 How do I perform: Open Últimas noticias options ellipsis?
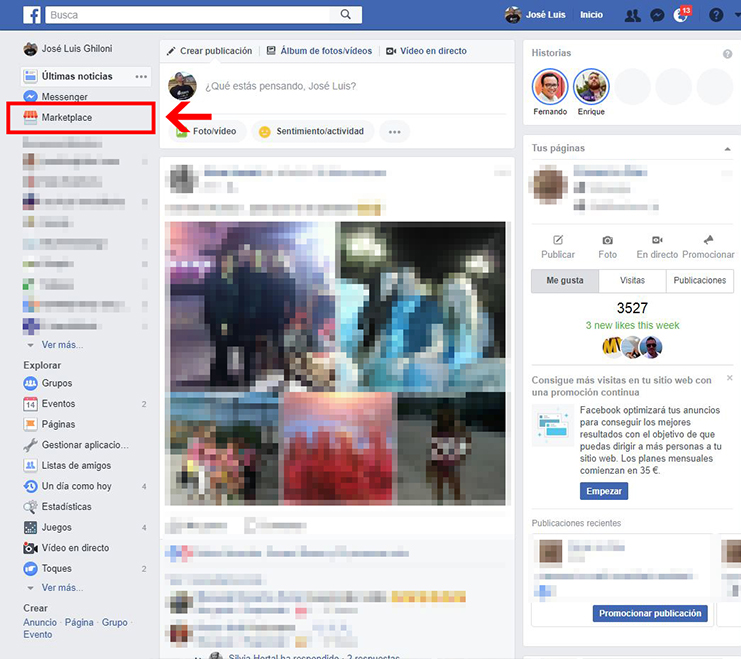[141, 76]
